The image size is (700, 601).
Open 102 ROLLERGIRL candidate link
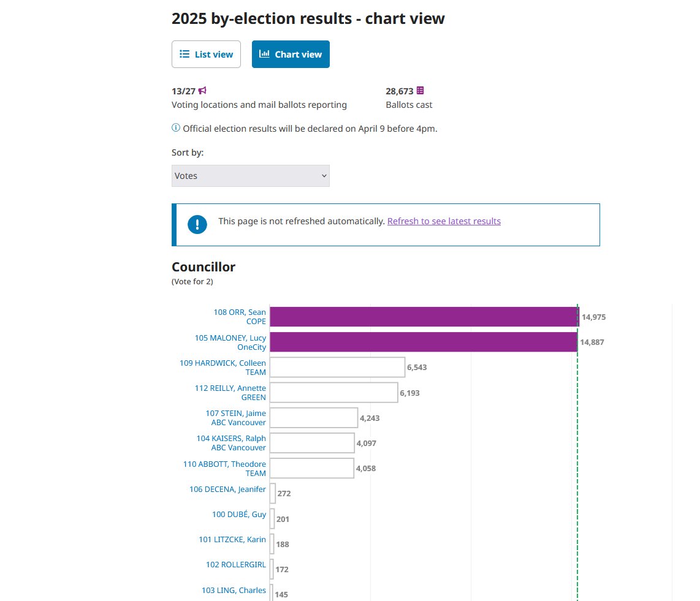click(x=236, y=565)
